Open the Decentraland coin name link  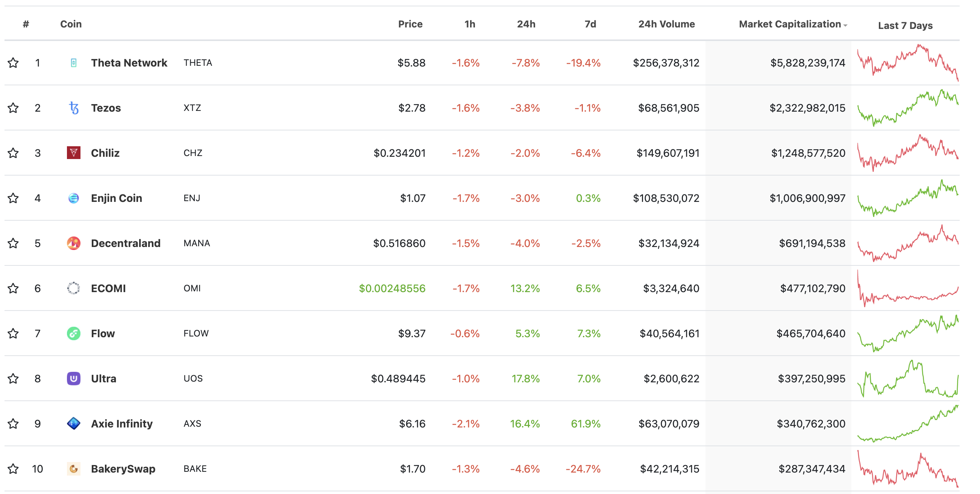pyautogui.click(x=126, y=243)
